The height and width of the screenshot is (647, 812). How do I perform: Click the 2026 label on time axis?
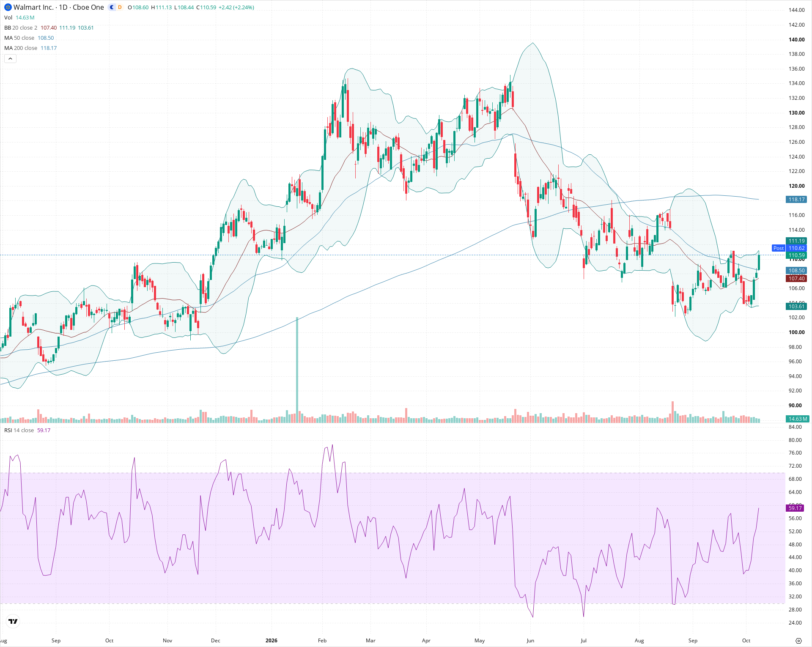[x=272, y=641]
